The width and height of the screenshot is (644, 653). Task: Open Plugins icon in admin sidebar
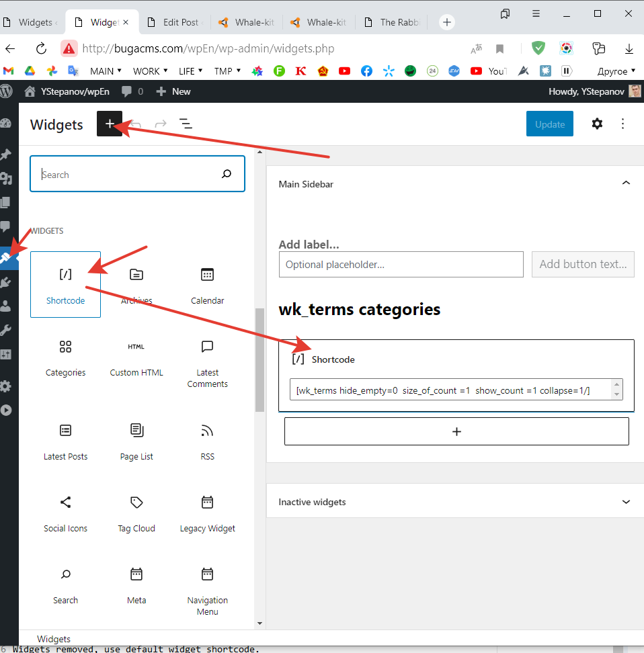(x=6, y=282)
